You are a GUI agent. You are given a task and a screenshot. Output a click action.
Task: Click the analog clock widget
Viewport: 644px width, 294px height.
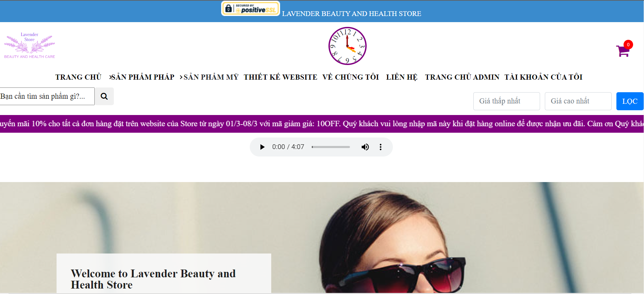coord(347,46)
